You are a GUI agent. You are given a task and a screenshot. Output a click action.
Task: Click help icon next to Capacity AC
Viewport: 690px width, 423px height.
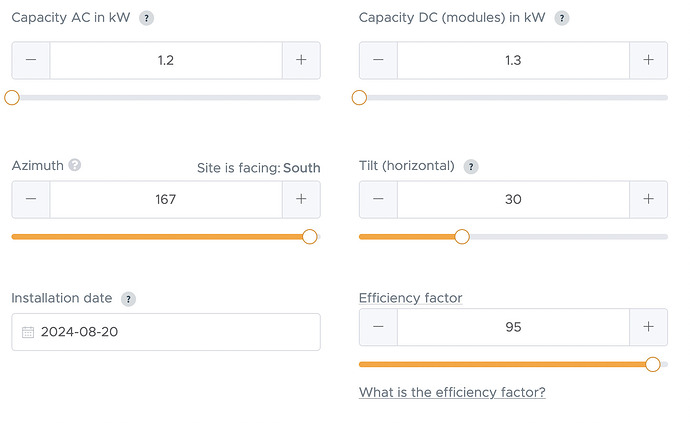(x=147, y=19)
